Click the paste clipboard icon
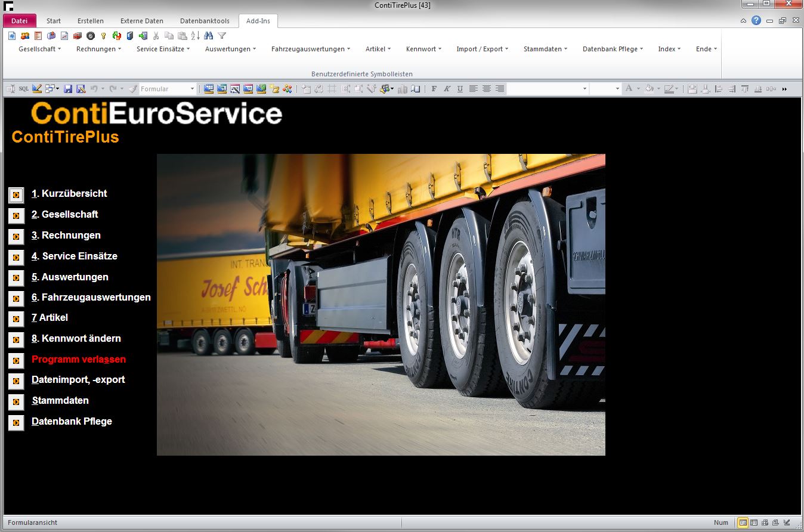Image resolution: width=804 pixels, height=532 pixels. (x=183, y=36)
